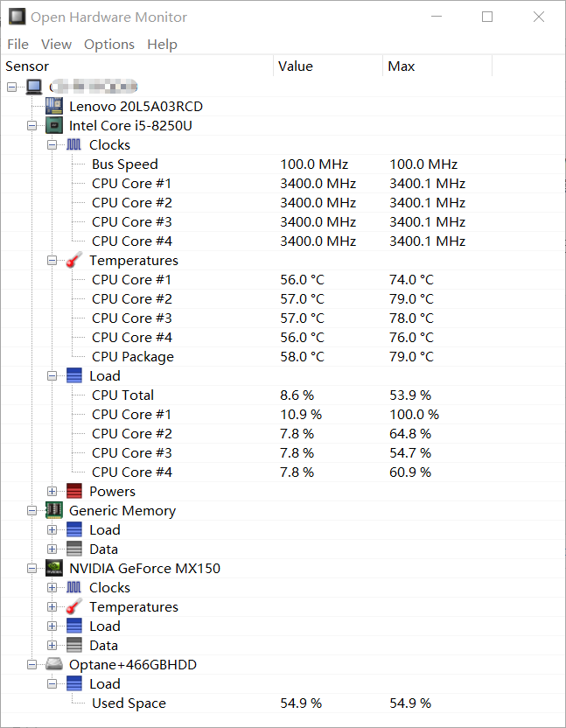Select the Optane+466GBHDD drive icon
Screen dimensions: 566x728
[x=54, y=664]
